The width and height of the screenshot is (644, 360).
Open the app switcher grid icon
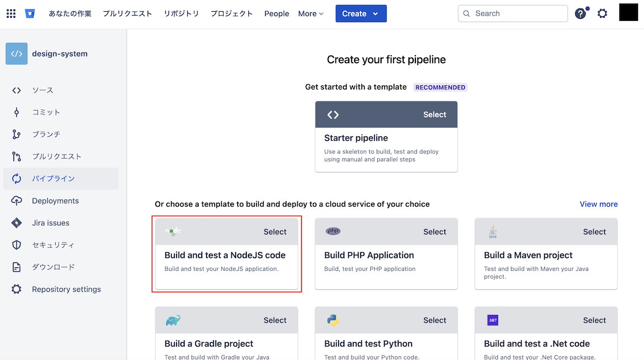(11, 13)
